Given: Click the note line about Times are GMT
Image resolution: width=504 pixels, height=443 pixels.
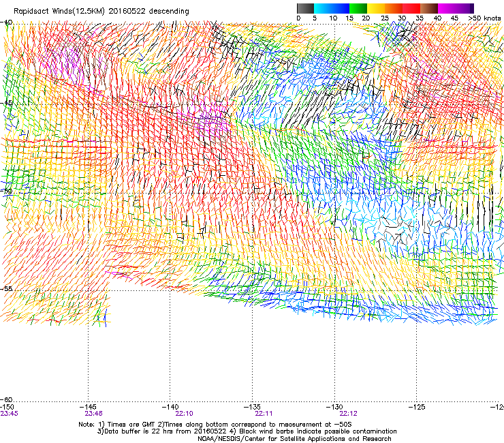Looking at the screenshot, I should [215, 425].
